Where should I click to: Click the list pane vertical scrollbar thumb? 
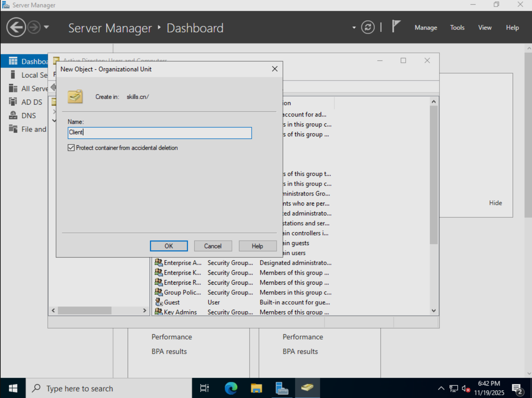point(434,175)
